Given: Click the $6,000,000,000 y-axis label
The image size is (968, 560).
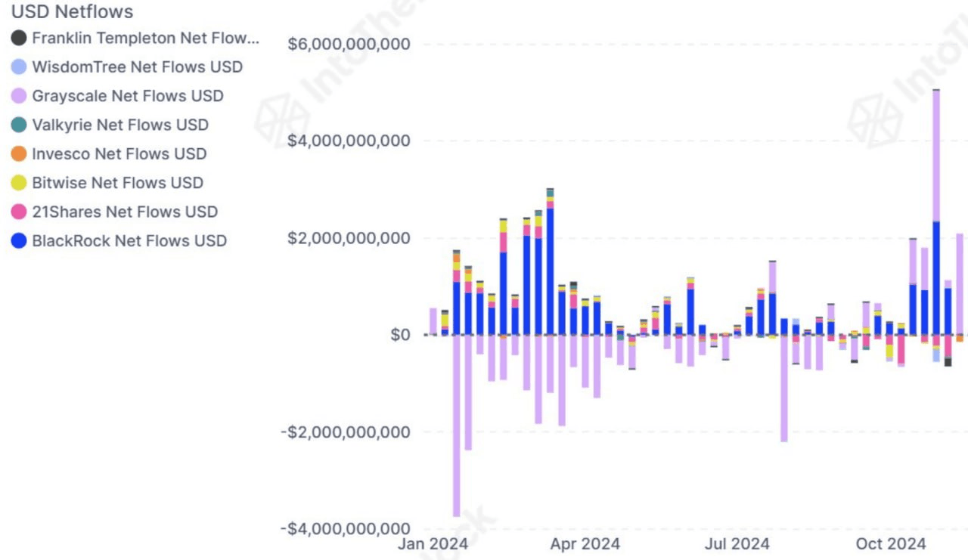Looking at the screenshot, I should coord(349,44).
